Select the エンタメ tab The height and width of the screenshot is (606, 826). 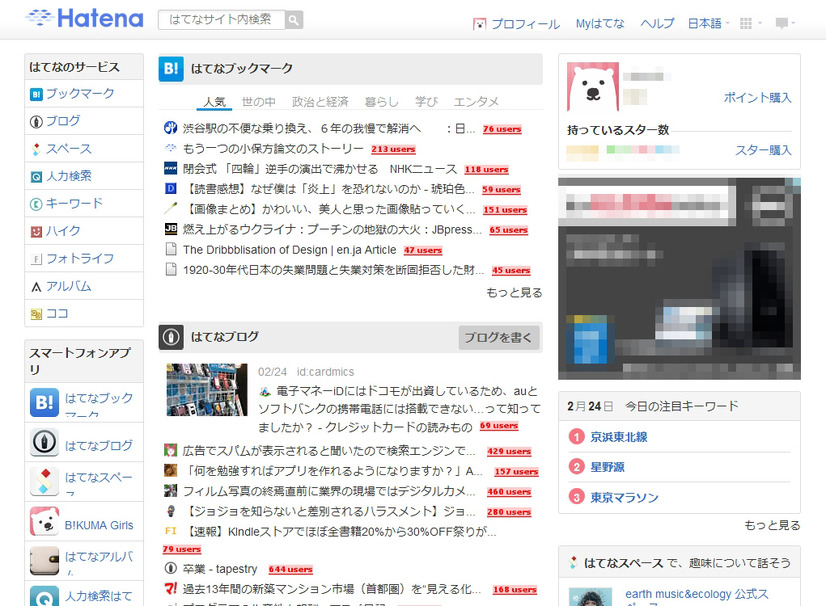coord(476,102)
